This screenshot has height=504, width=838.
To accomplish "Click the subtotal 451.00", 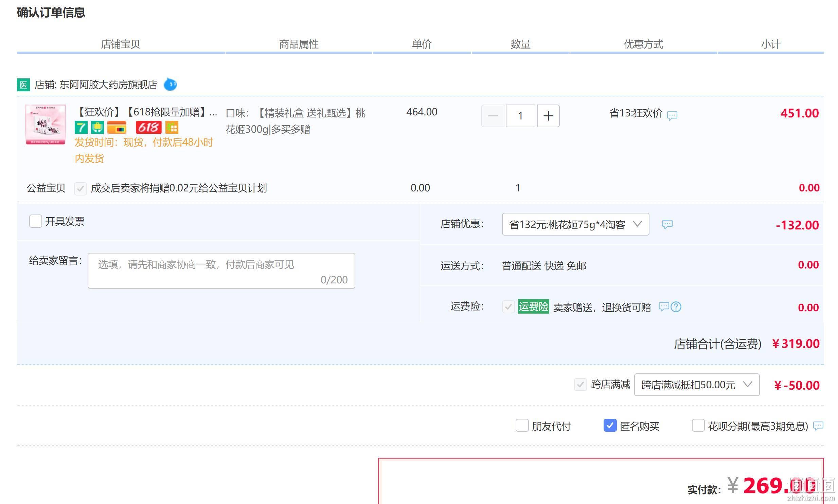I will pos(799,113).
